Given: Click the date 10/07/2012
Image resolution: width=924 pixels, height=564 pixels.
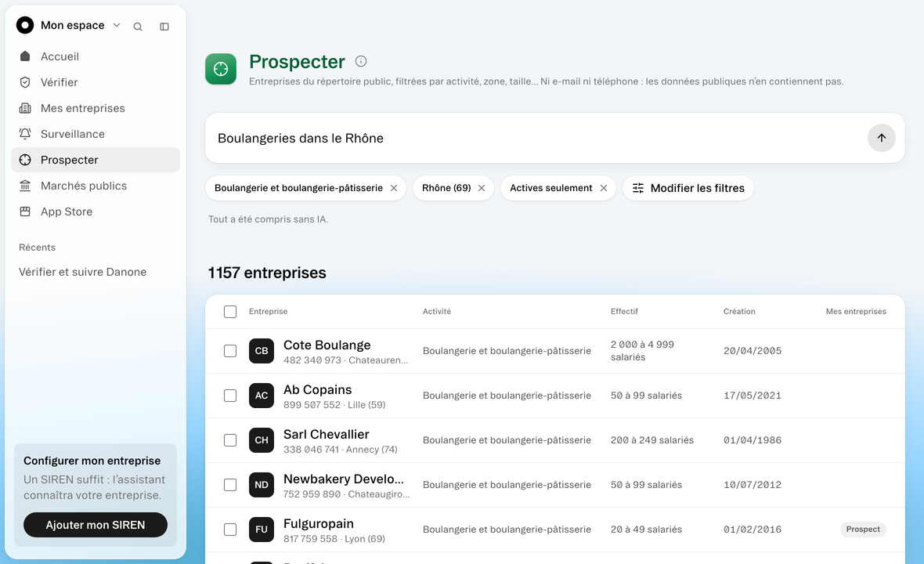Looking at the screenshot, I should coord(753,485).
